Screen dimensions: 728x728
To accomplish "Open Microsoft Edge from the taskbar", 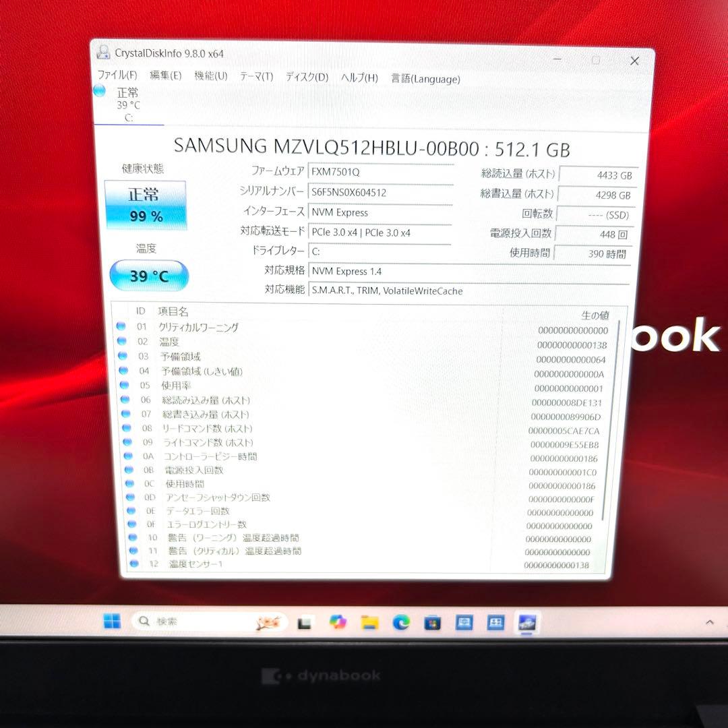I will point(401,622).
